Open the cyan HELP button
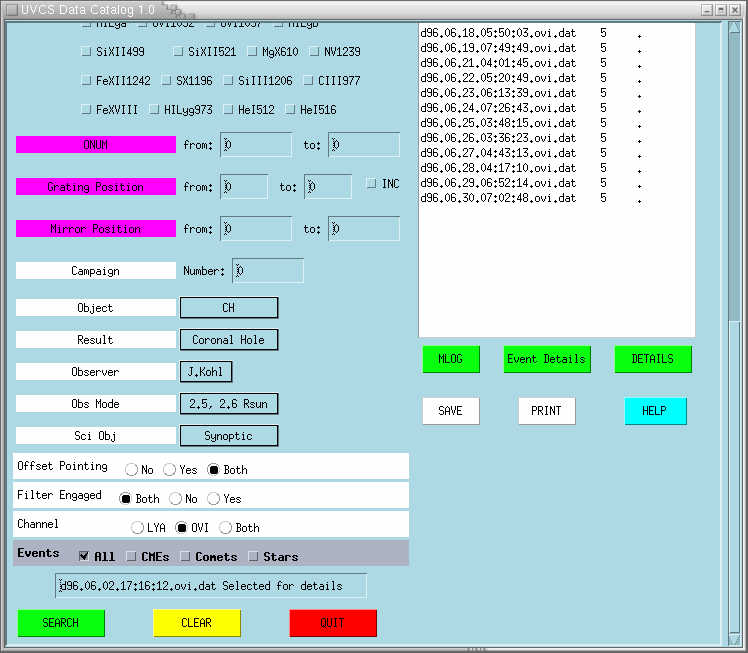 (655, 411)
